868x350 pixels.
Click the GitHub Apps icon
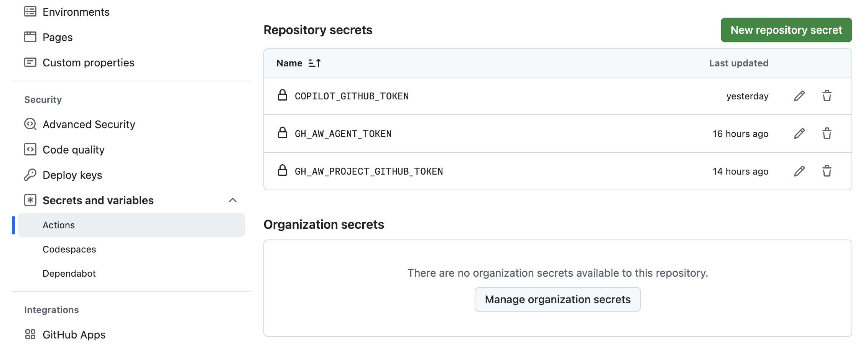click(x=30, y=334)
